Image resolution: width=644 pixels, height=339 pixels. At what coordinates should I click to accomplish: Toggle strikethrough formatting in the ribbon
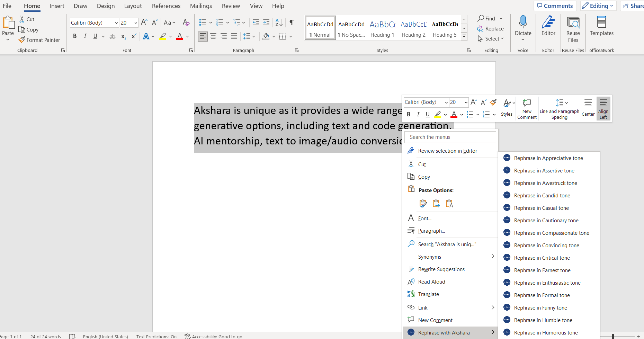tap(113, 36)
